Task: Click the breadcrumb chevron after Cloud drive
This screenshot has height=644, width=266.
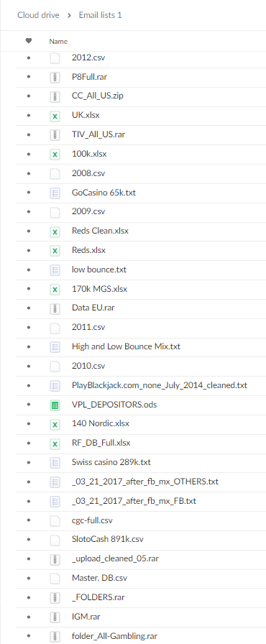Action: tap(69, 16)
